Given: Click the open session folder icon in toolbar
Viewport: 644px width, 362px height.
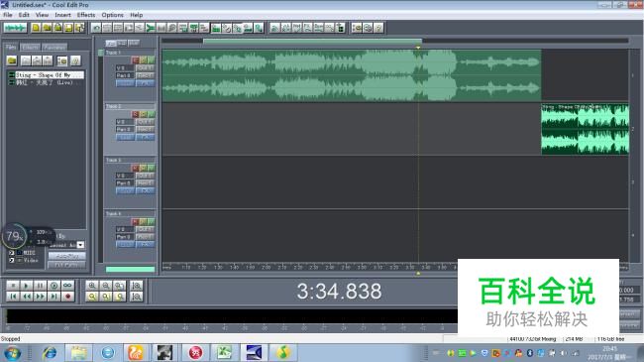Looking at the screenshot, I should (x=47, y=28).
